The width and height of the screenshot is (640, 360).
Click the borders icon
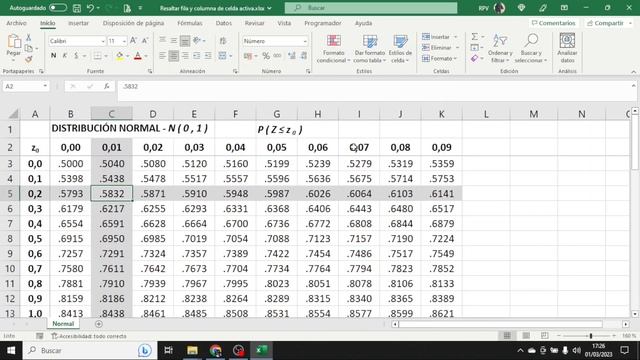tap(97, 56)
